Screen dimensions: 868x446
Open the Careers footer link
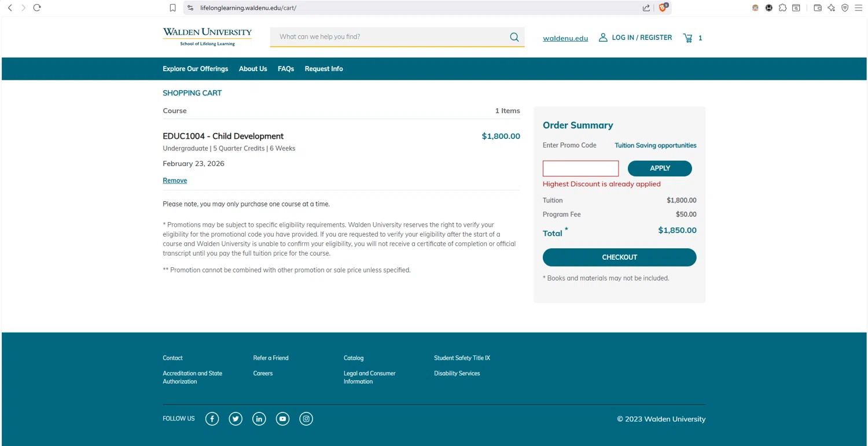pos(263,373)
